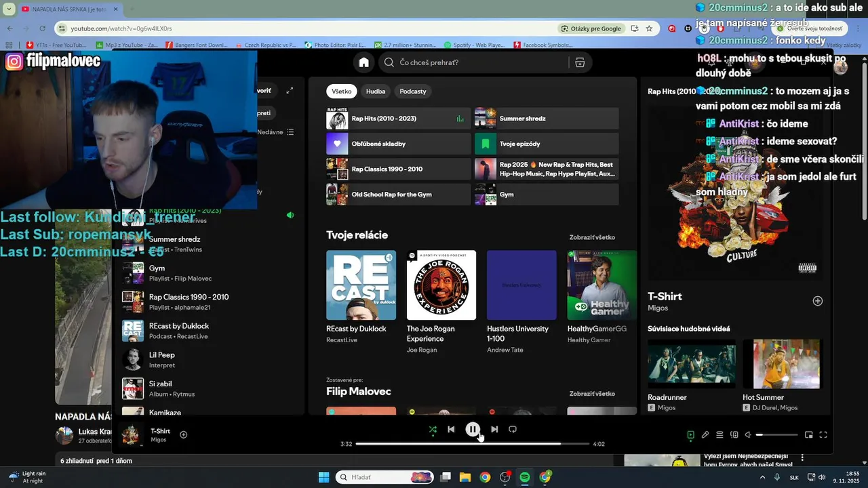868x488 pixels.
Task: Open Spotify - Web Player bookmark
Action: [x=474, y=45]
